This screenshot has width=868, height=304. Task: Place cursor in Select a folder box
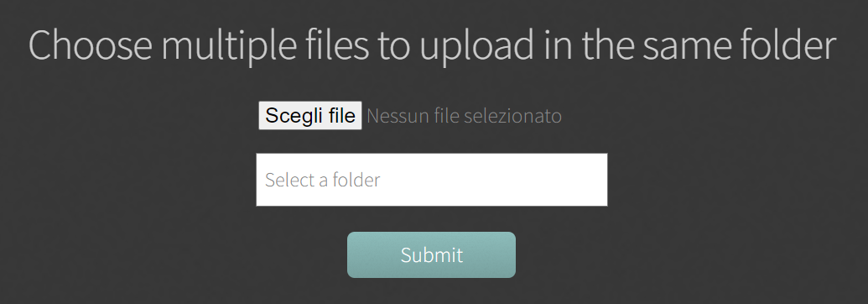tap(432, 180)
